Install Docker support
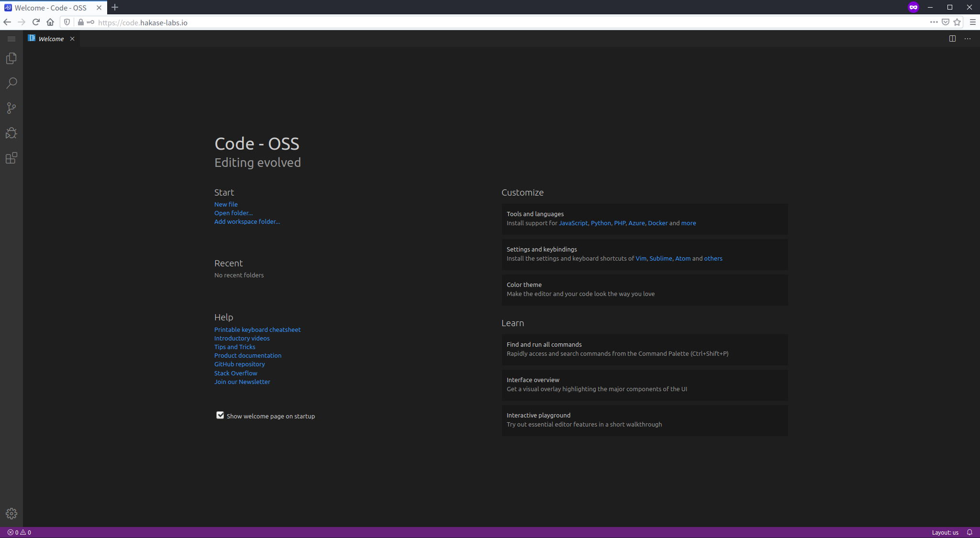The height and width of the screenshot is (538, 980). 658,223
